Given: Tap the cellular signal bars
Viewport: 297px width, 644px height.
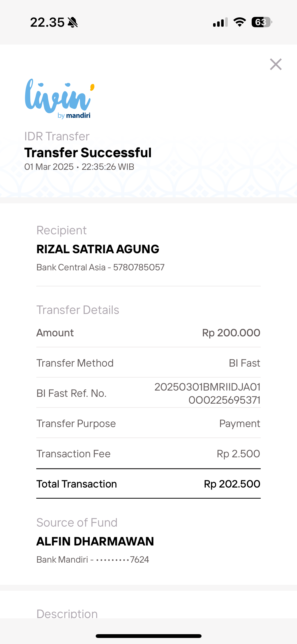Looking at the screenshot, I should pyautogui.click(x=220, y=22).
